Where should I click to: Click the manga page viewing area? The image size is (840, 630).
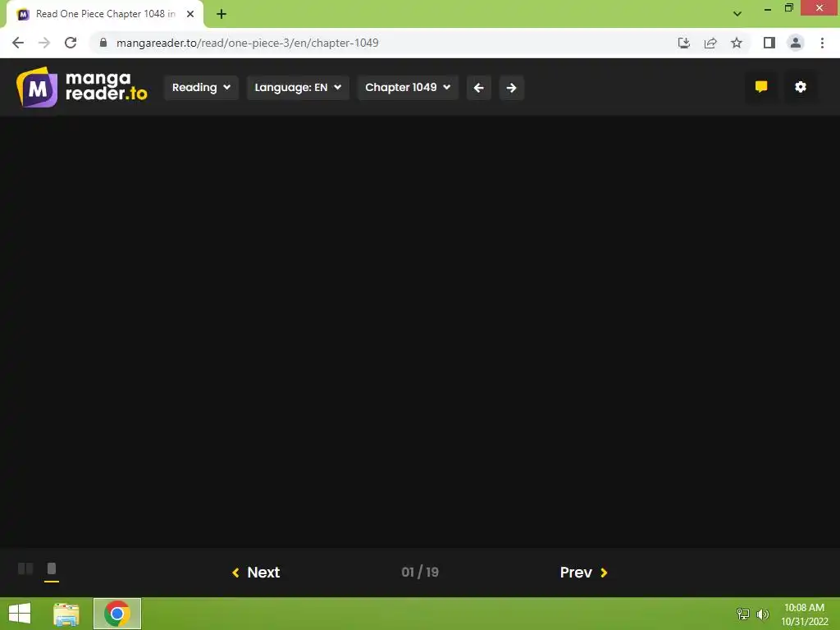(420, 331)
